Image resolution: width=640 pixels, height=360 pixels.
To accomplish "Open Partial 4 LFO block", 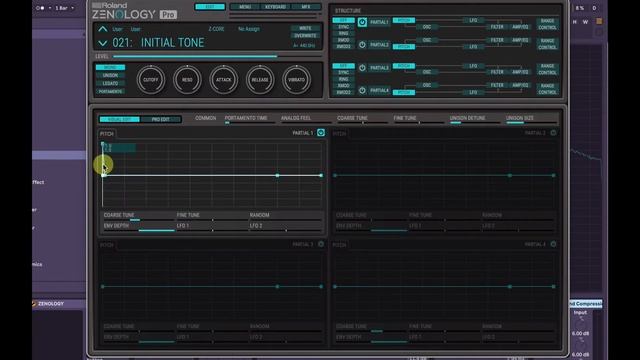I will click(473, 93).
